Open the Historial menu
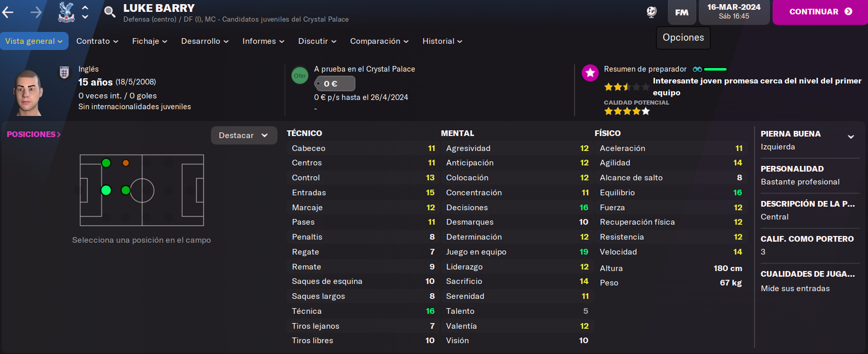The width and height of the screenshot is (868, 354). click(x=443, y=41)
